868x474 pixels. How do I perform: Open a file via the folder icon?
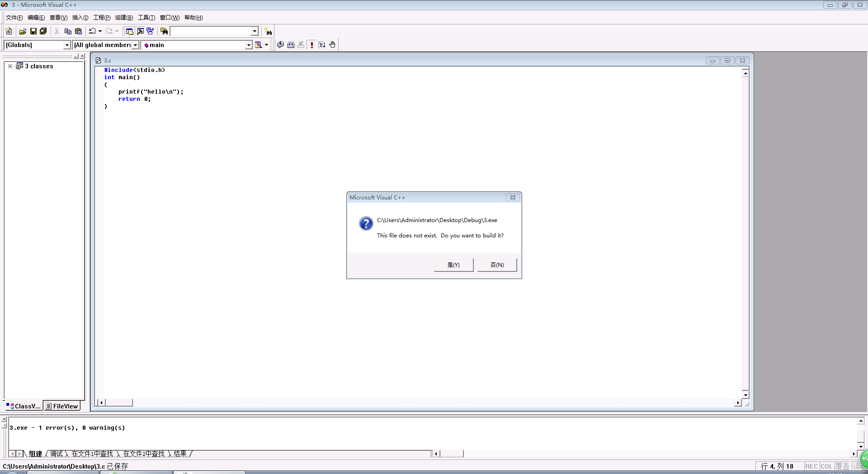click(x=23, y=31)
